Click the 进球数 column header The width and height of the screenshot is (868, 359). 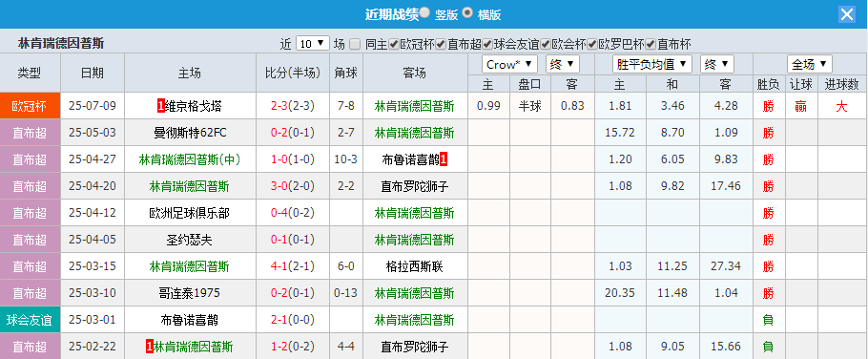(841, 84)
